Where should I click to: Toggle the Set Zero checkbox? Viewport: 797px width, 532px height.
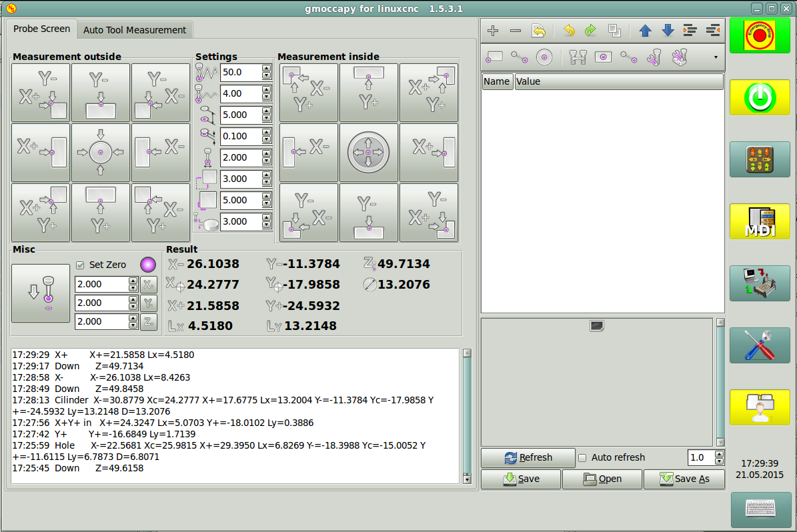[81, 265]
